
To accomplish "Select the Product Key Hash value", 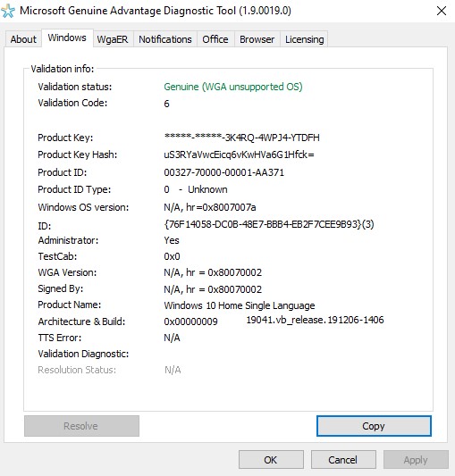I will coord(239,154).
